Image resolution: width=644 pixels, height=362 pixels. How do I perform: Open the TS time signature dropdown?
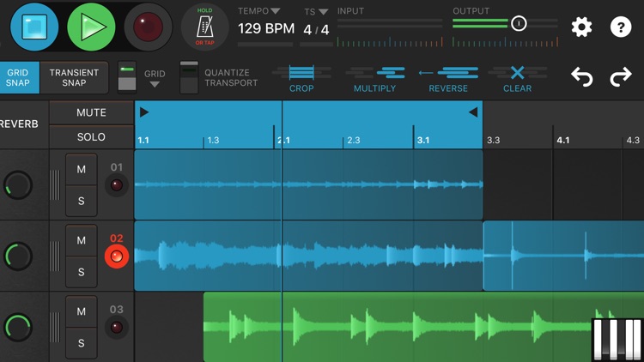point(323,12)
